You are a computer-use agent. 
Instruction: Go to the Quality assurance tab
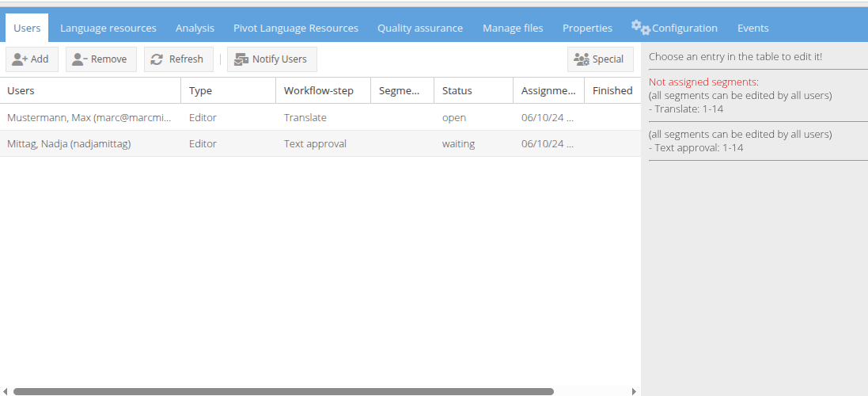[419, 28]
